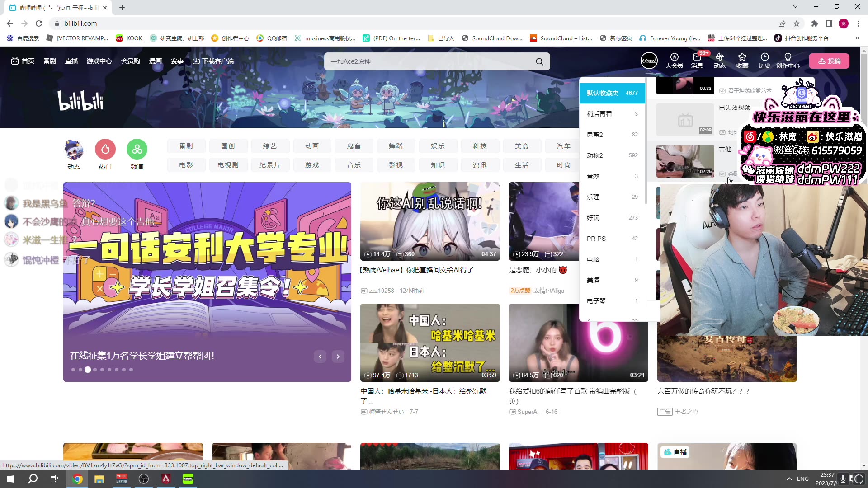Select 默认收藏夹 favorites folder

click(x=612, y=93)
